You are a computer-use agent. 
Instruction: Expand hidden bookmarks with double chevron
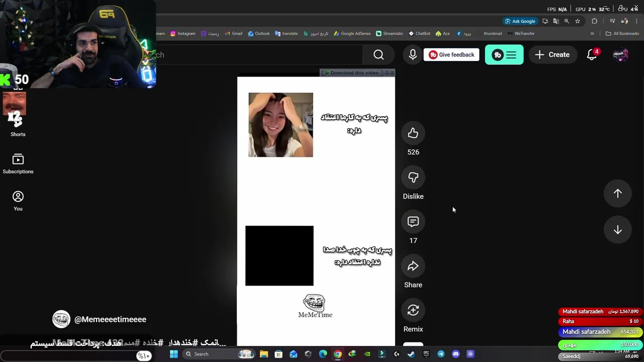tap(592, 34)
